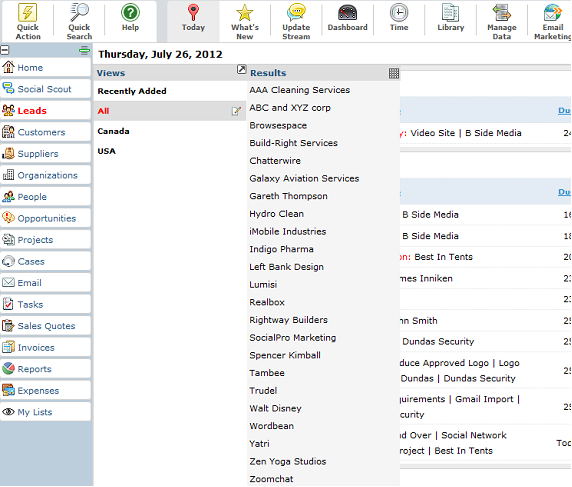Collapse the left sidebar with minus box

(x=5, y=50)
